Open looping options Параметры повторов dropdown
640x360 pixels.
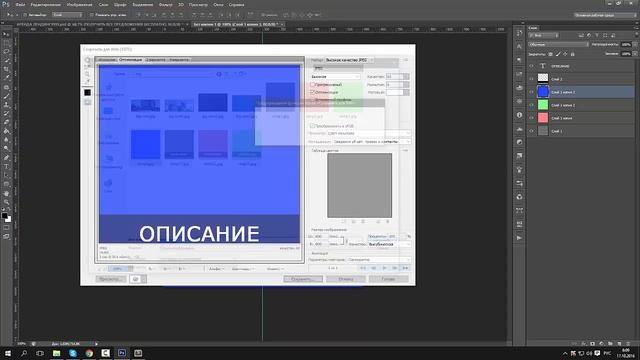tap(379, 260)
